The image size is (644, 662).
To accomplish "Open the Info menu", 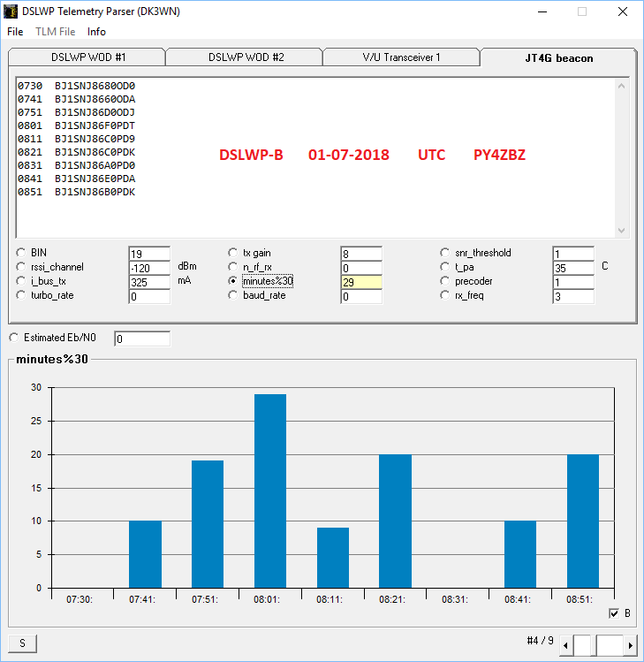I will click(x=96, y=32).
